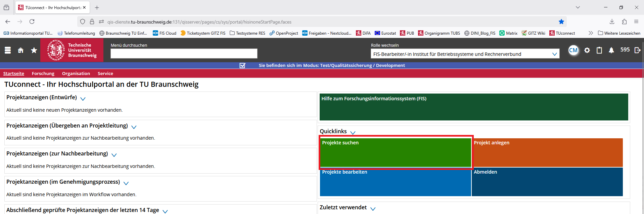The width and height of the screenshot is (644, 214).
Task: Show more bookmarks overflow chevron
Action: (x=591, y=33)
